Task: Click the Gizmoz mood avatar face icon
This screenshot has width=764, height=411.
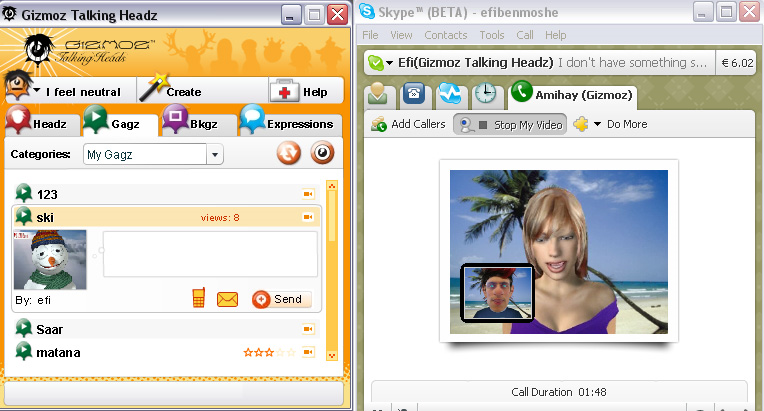Action: (x=19, y=85)
